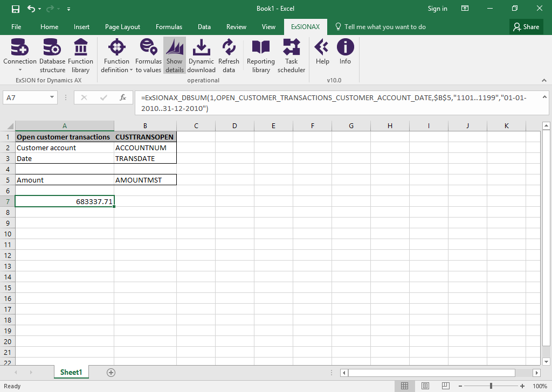Click the zoom slider handle

[491, 386]
